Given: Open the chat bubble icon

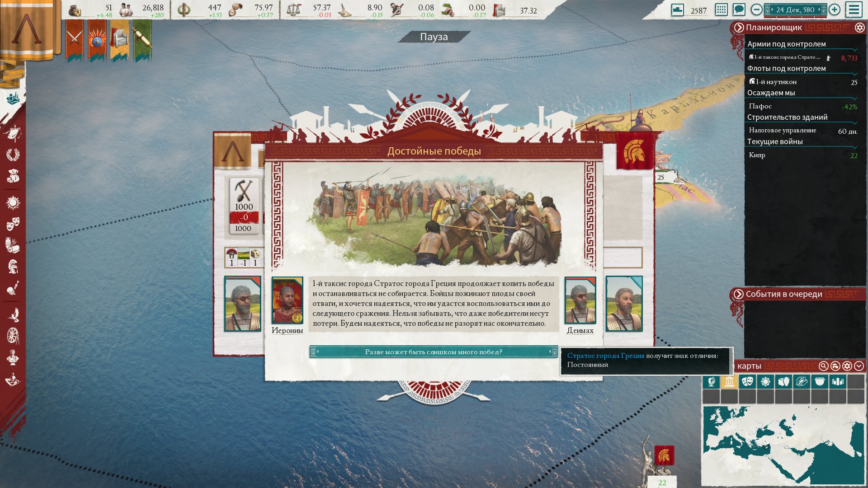Looking at the screenshot, I should pyautogui.click(x=739, y=9).
